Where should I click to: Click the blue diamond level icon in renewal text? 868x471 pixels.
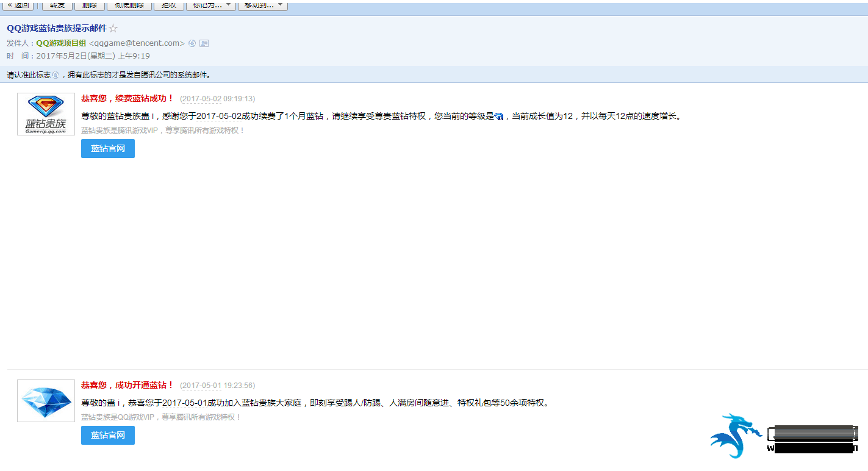pyautogui.click(x=499, y=117)
